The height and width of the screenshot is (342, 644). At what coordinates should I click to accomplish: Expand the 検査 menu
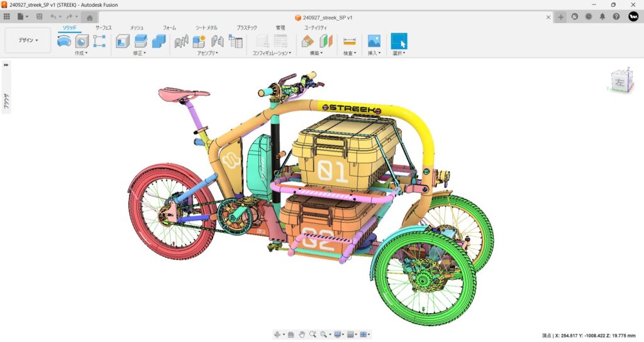pyautogui.click(x=350, y=53)
